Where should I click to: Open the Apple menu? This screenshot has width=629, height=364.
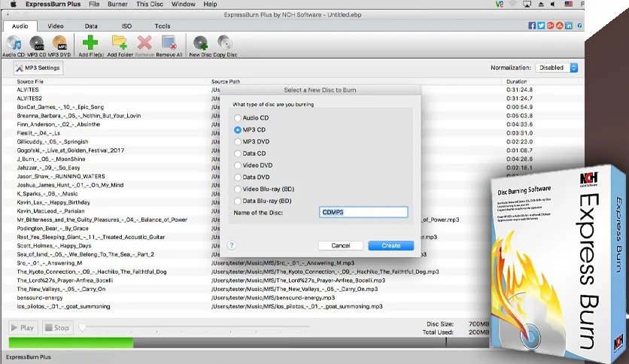13,4
